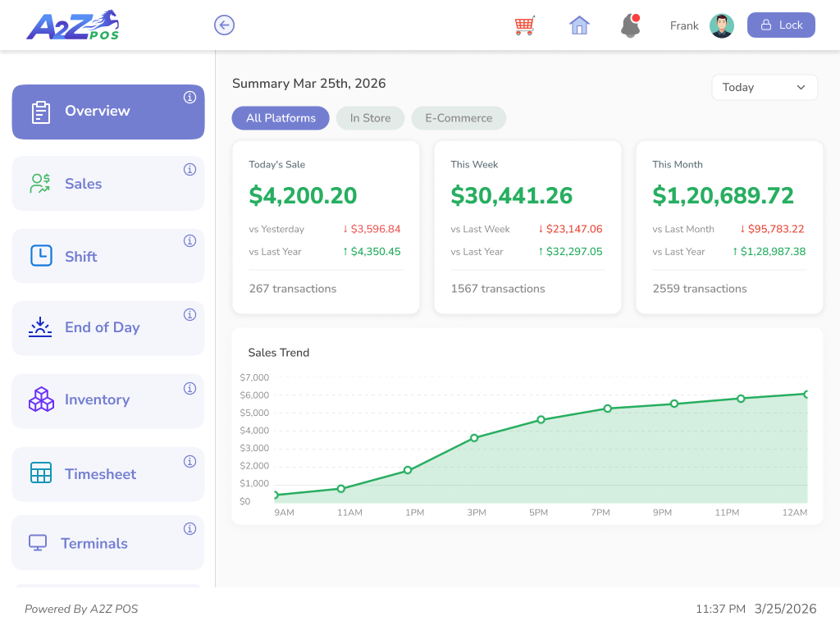The width and height of the screenshot is (840, 630).
Task: Click the shopping cart icon in top bar
Action: [x=524, y=25]
